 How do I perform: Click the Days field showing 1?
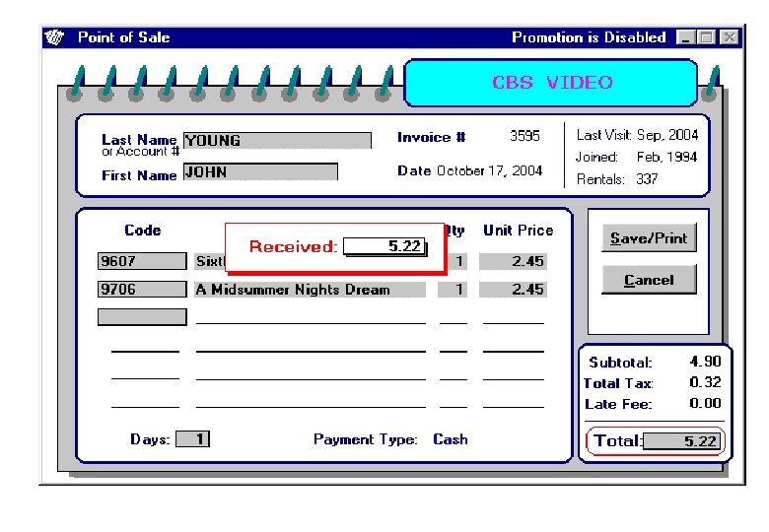tap(192, 439)
